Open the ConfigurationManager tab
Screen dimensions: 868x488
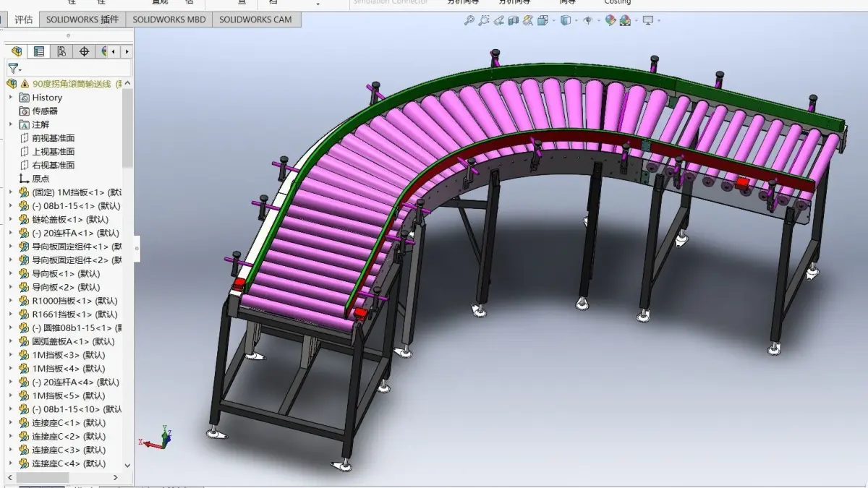61,51
